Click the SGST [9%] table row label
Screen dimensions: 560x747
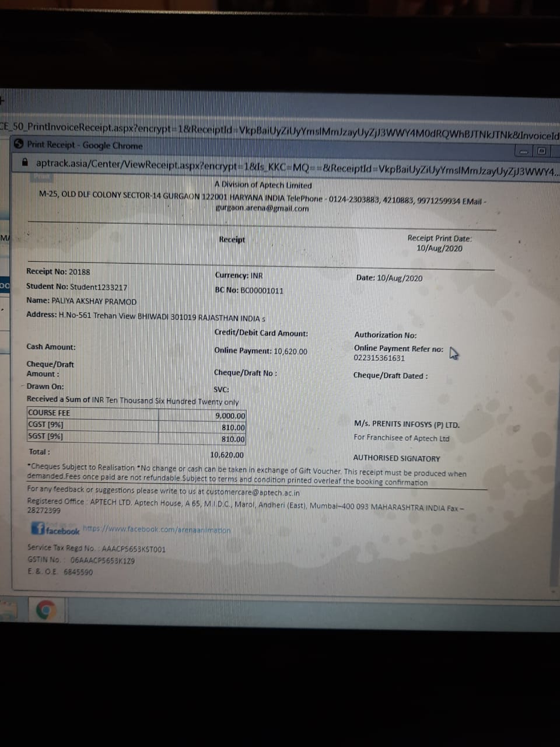[45, 436]
